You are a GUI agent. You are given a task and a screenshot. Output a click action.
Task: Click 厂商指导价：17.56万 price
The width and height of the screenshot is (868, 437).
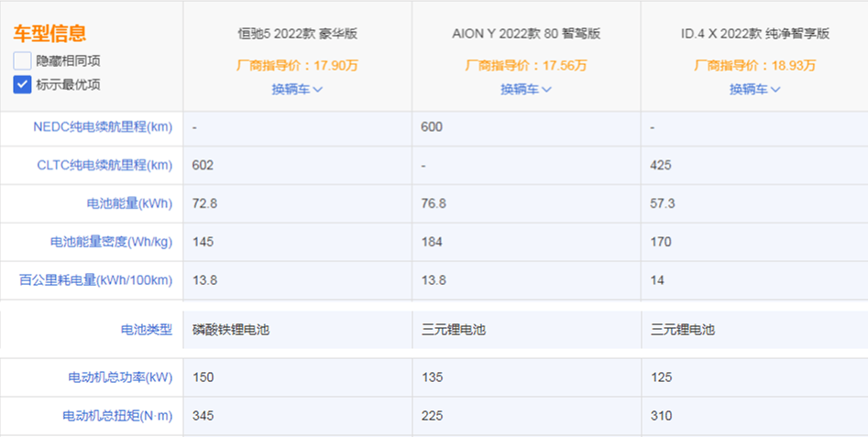click(526, 66)
